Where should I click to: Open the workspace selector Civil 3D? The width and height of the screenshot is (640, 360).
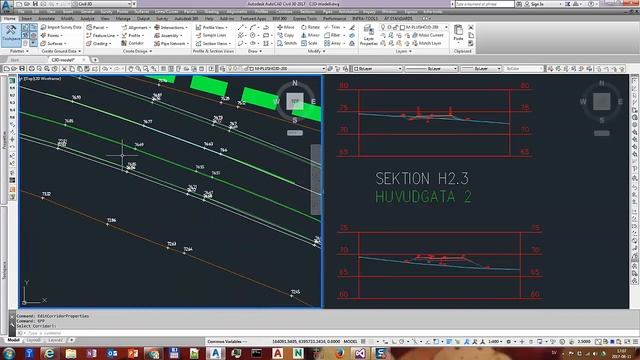click(x=102, y=4)
